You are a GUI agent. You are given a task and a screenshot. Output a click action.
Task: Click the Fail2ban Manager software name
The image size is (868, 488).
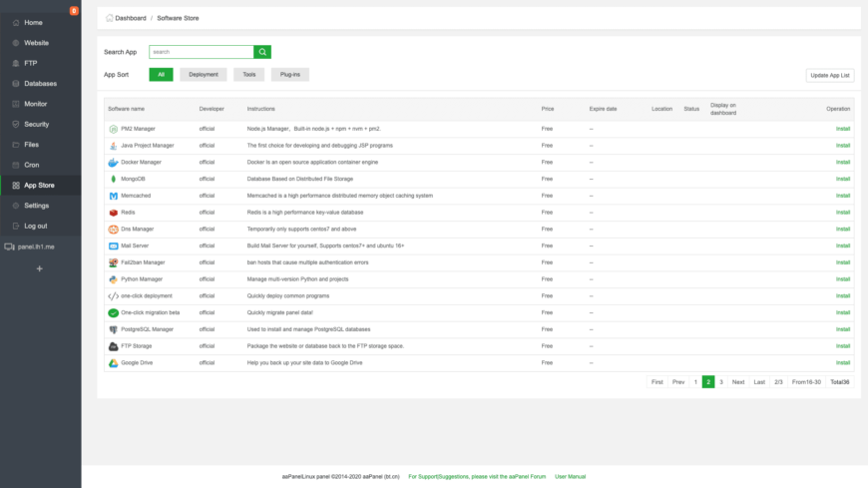(x=143, y=262)
